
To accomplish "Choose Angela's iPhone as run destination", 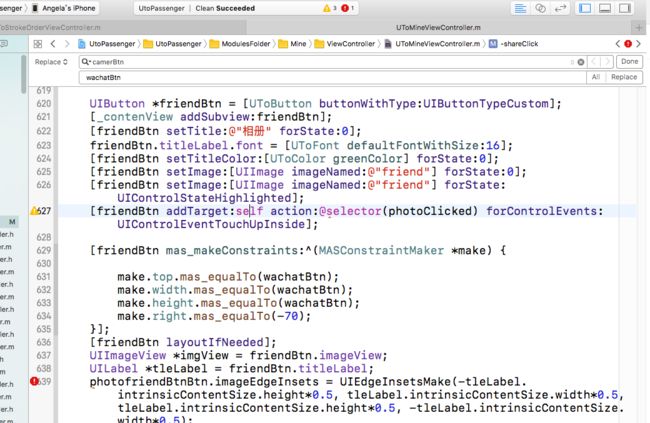I will click(64, 8).
